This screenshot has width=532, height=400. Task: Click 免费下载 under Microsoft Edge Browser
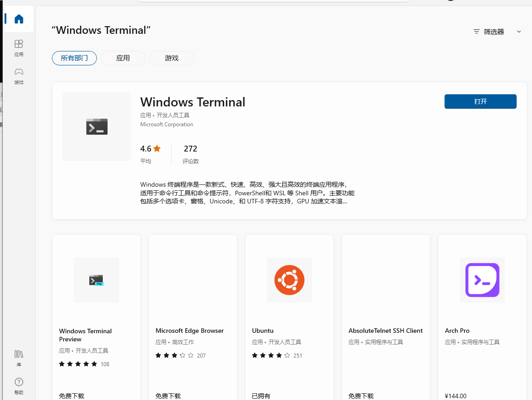[168, 396]
